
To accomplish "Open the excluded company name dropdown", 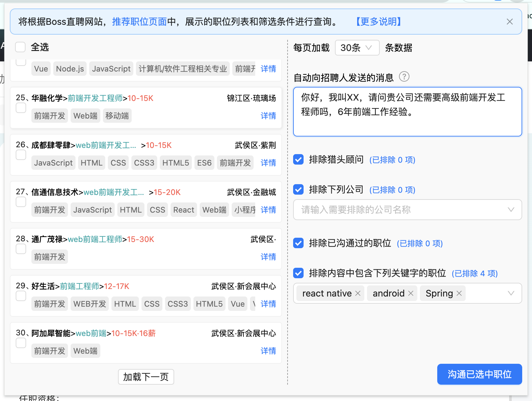I will pyautogui.click(x=511, y=210).
